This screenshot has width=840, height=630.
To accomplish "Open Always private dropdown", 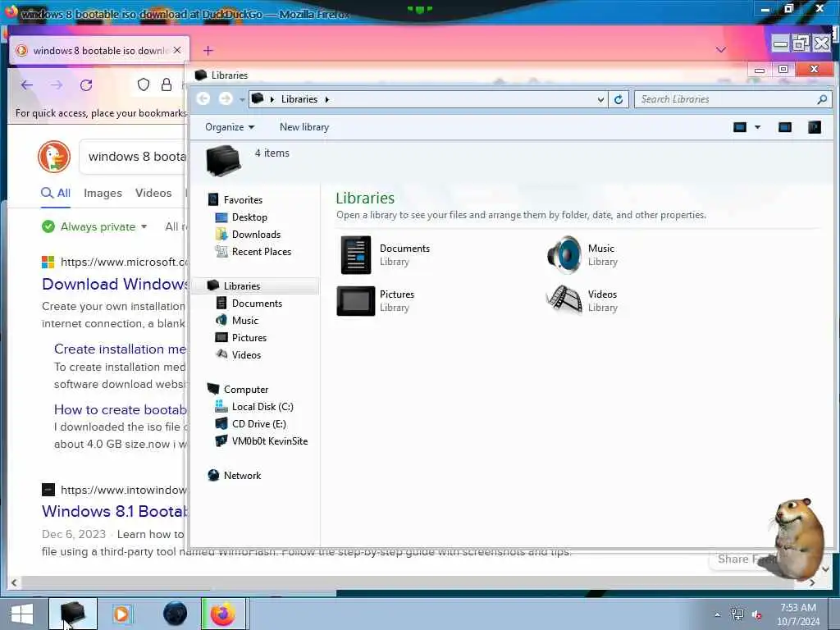I will (x=94, y=226).
